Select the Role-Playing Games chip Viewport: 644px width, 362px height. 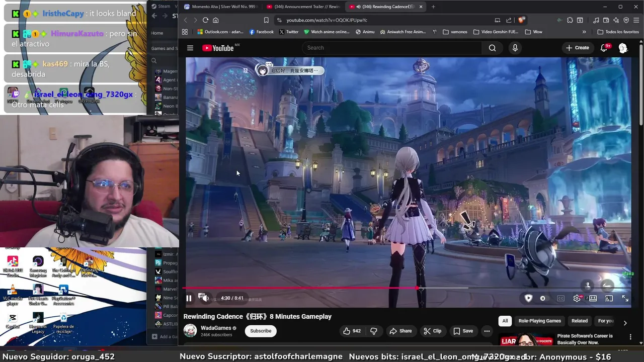point(539,321)
